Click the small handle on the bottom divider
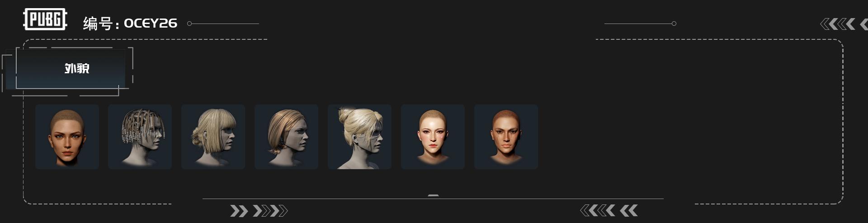The width and height of the screenshot is (868, 223). click(x=433, y=195)
